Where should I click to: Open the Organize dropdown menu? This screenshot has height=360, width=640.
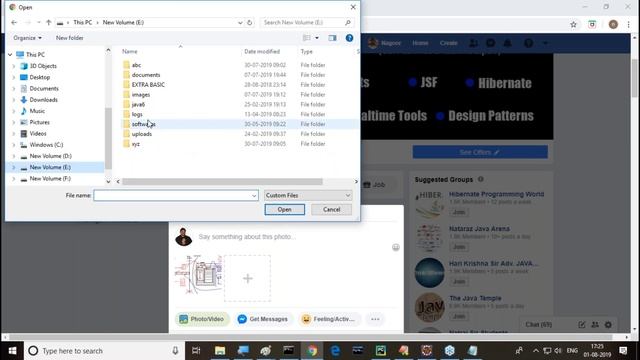[27, 38]
